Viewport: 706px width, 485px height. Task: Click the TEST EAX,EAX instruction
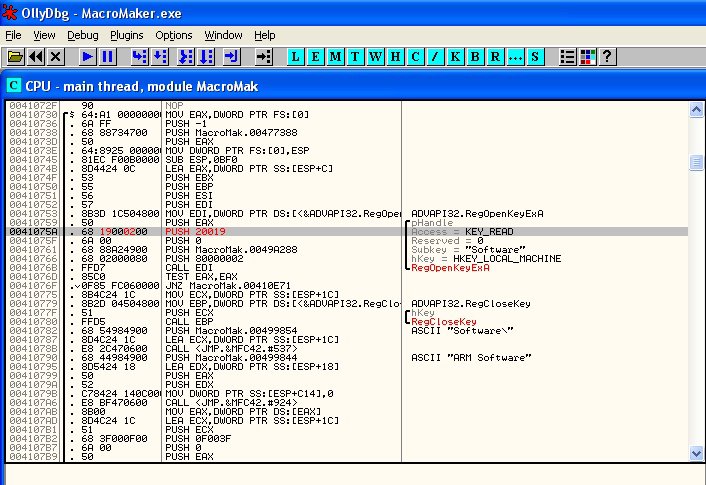tap(201, 276)
